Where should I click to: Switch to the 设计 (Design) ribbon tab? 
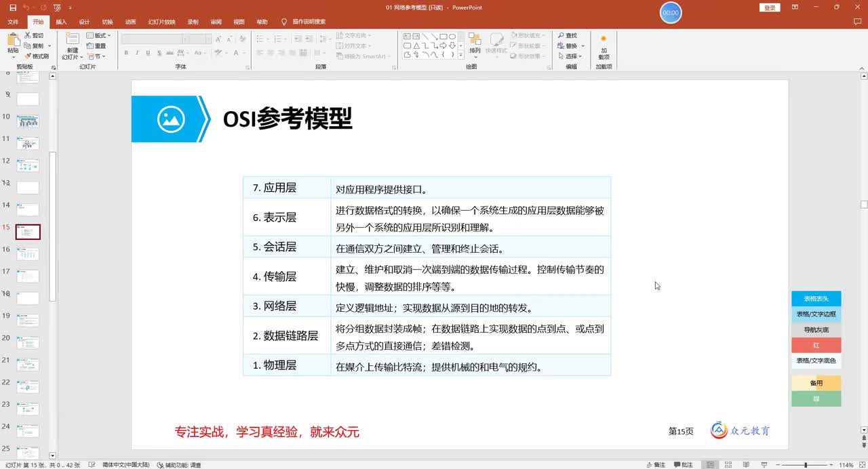84,22
